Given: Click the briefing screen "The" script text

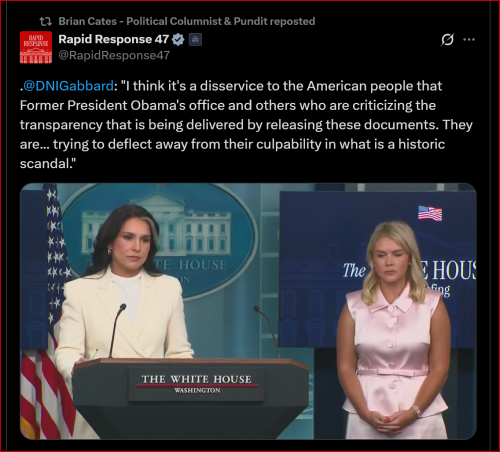Looking at the screenshot, I should click(x=354, y=270).
